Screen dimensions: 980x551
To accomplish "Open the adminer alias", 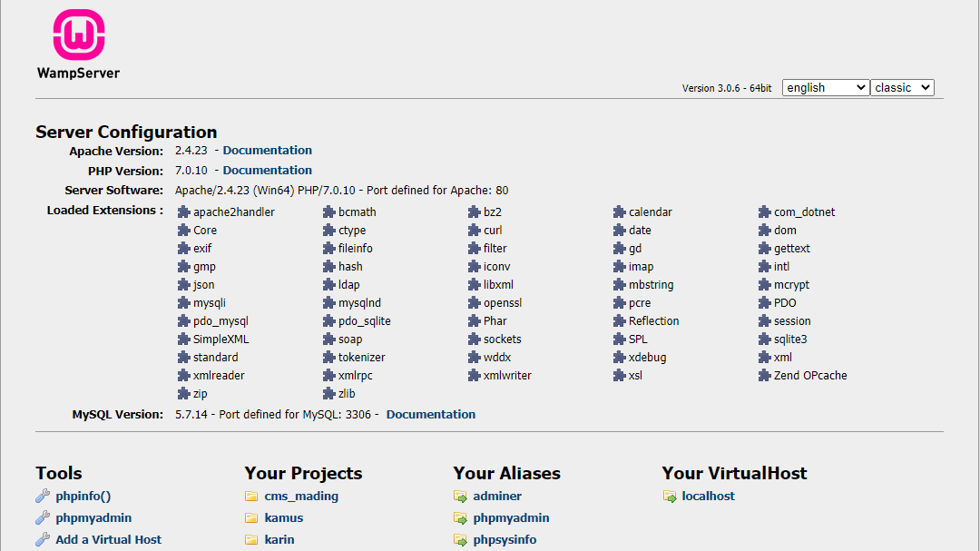I will [497, 496].
